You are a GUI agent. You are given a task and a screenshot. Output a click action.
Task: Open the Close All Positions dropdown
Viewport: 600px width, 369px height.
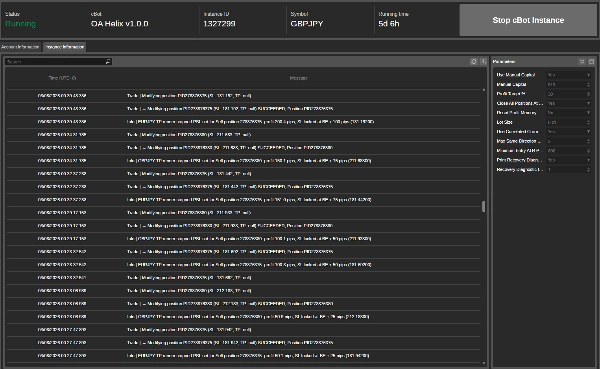coord(569,103)
